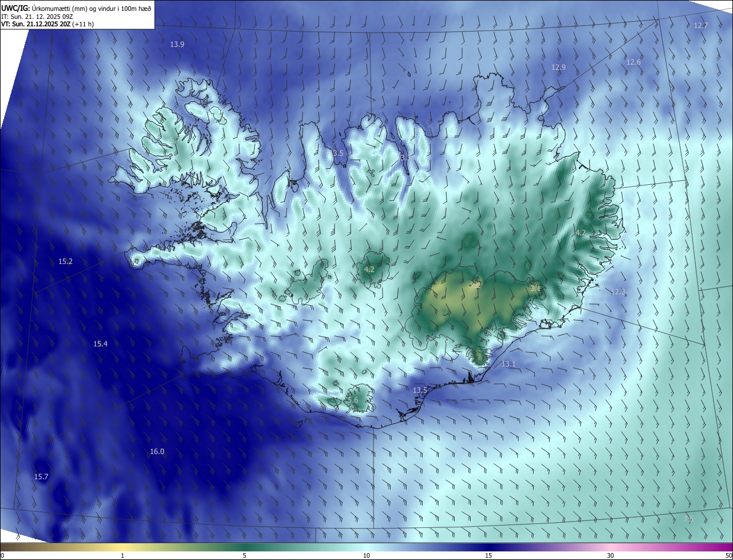Click the '50' label on the color scale

tap(728, 555)
